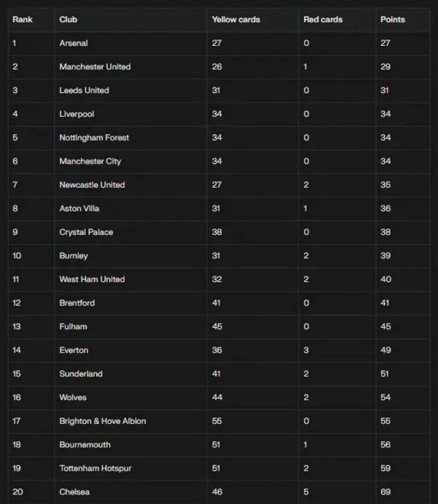Open the Newcastle United club entry
The width and height of the screenshot is (438, 504).
(x=92, y=185)
